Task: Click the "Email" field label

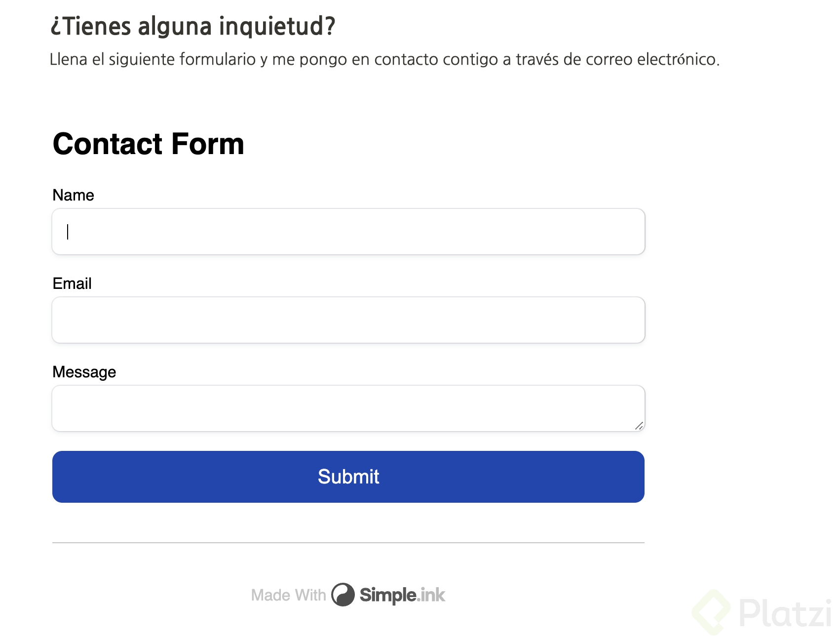Action: pos(72,283)
